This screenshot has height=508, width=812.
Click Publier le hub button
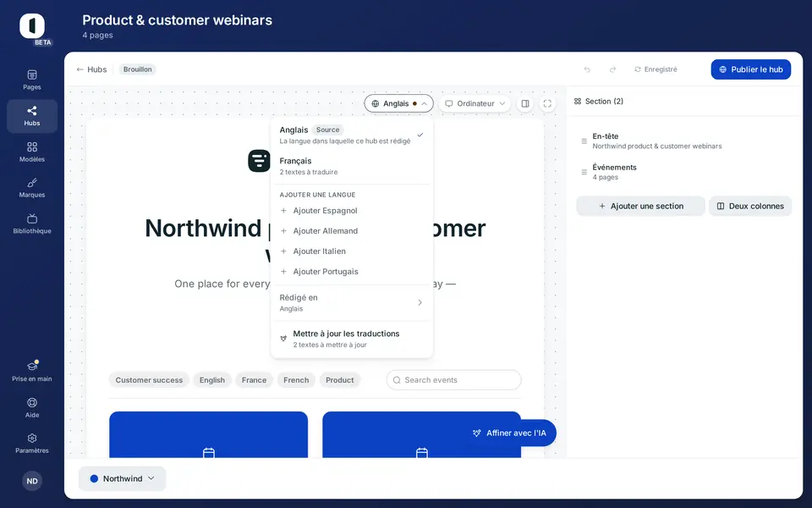tap(751, 69)
